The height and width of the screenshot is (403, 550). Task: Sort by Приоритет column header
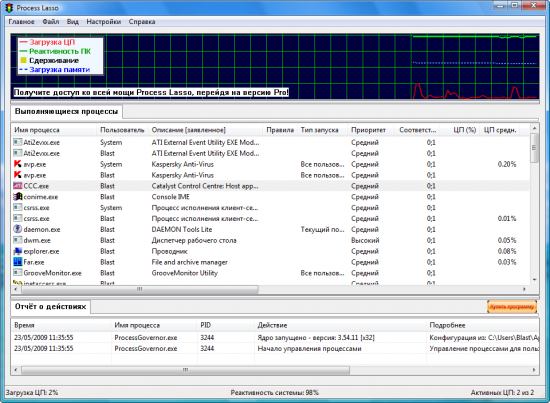pos(370,130)
